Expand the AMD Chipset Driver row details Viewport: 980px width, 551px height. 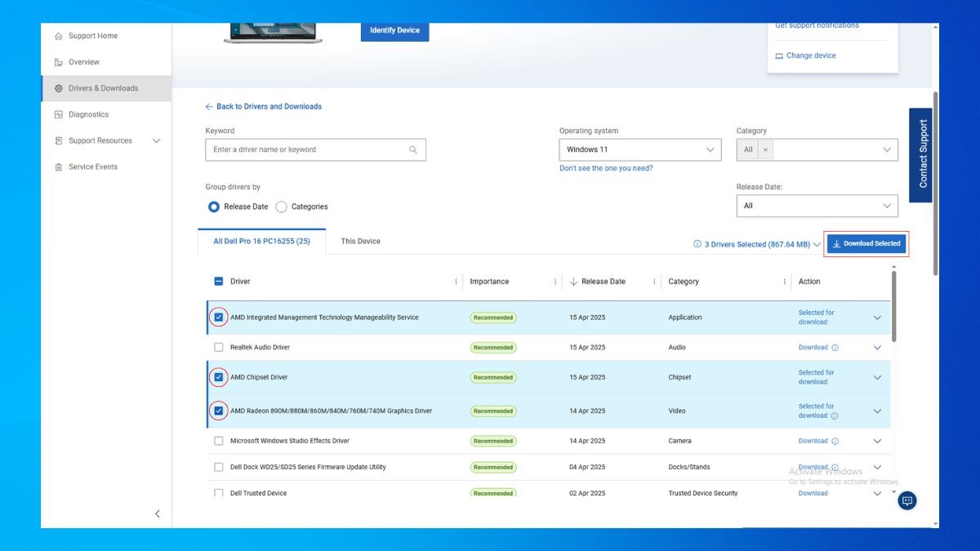[877, 377]
